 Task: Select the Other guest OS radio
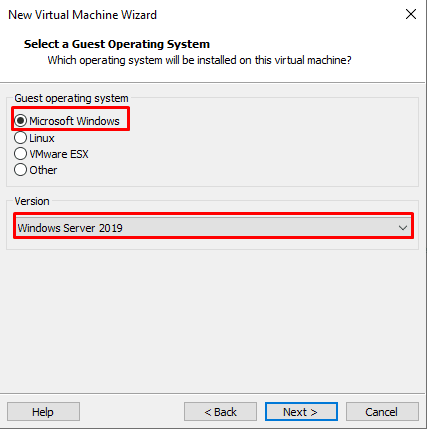21,170
